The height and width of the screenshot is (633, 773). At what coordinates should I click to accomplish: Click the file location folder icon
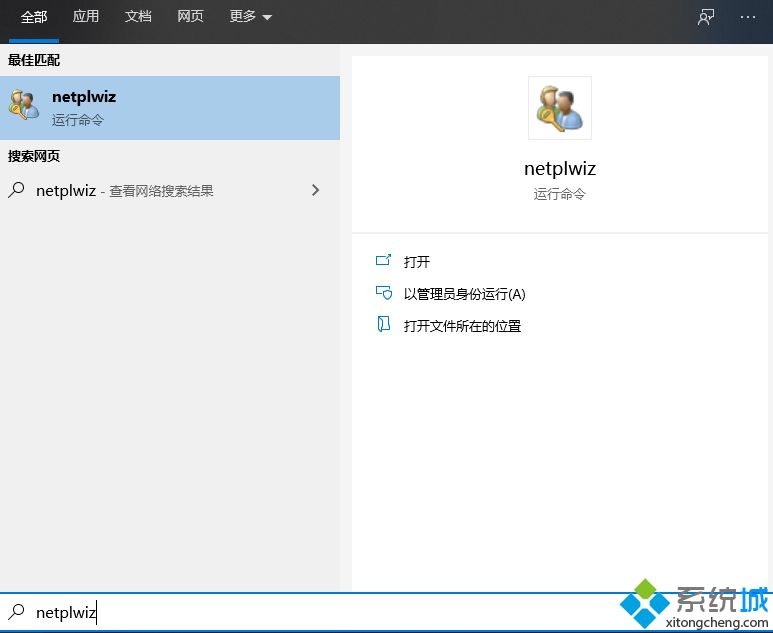pos(384,324)
